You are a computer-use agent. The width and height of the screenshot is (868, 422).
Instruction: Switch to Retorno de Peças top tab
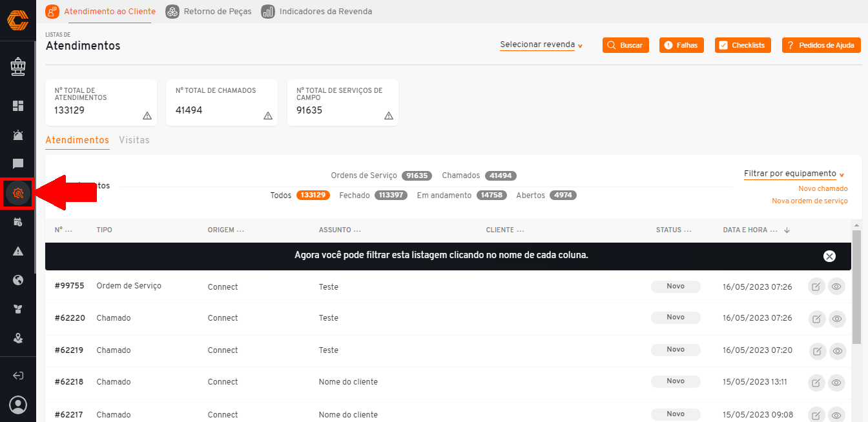click(209, 12)
